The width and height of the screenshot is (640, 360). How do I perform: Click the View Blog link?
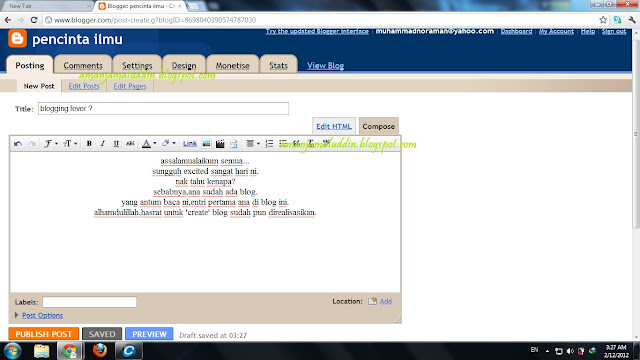tap(325, 66)
